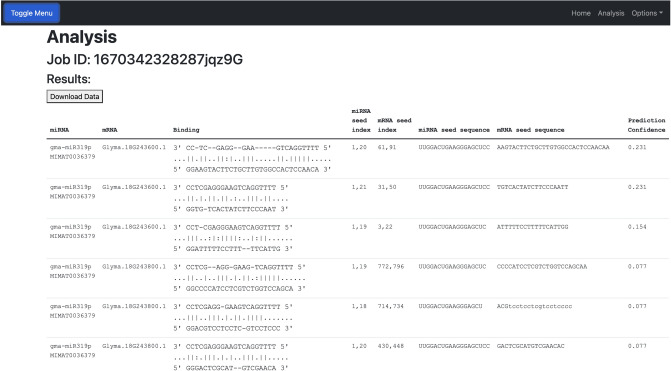Screen dimensions: 671x371
Task: Select miRNA seed sequence UUGGACUGAAGGGAGCU
Action: [x=450, y=306]
